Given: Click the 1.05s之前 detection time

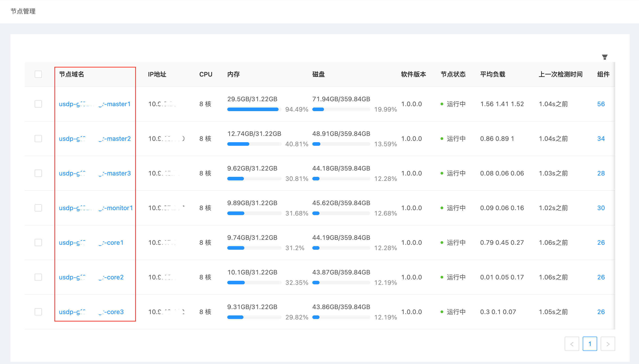Looking at the screenshot, I should coord(553,312).
